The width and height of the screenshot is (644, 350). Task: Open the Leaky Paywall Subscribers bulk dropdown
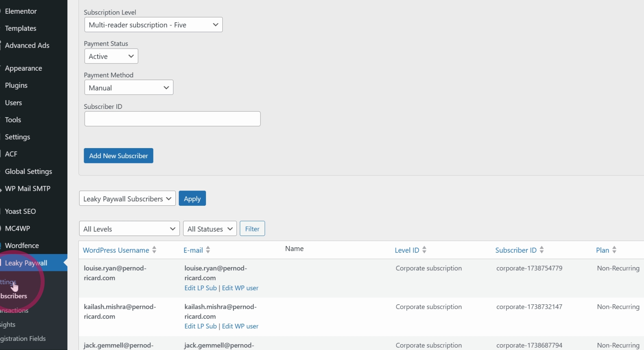click(127, 198)
